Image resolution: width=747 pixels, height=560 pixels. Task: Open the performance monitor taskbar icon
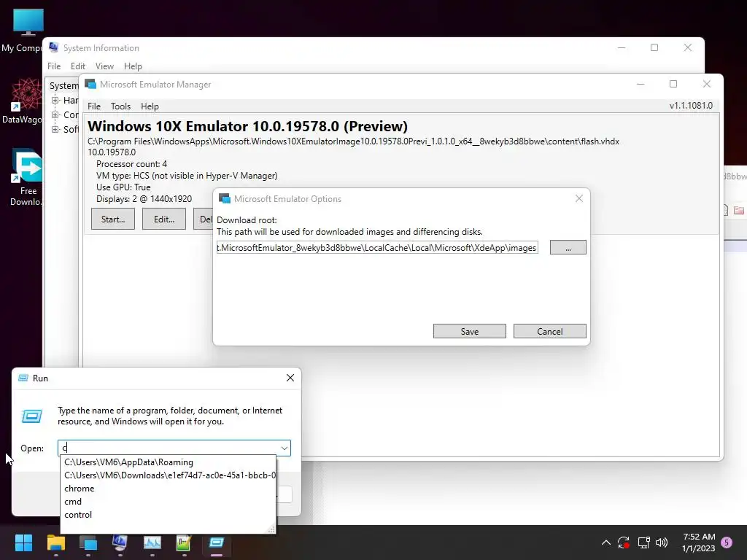[x=152, y=542]
